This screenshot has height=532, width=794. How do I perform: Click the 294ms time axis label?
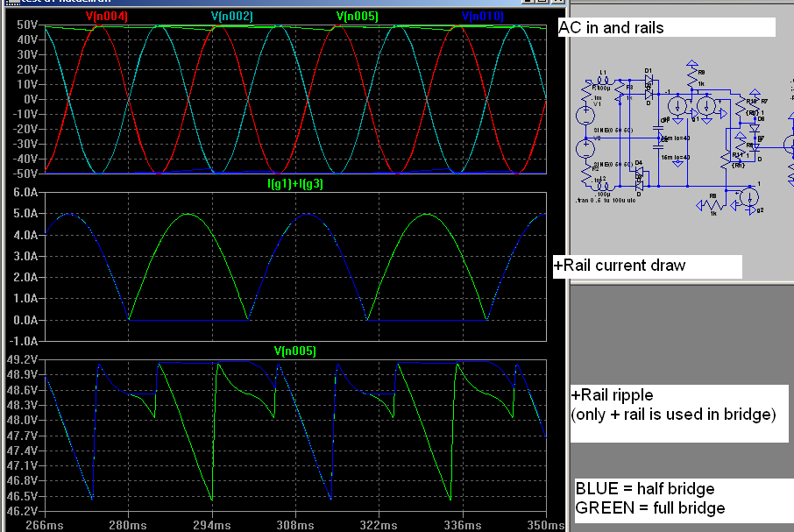212,525
